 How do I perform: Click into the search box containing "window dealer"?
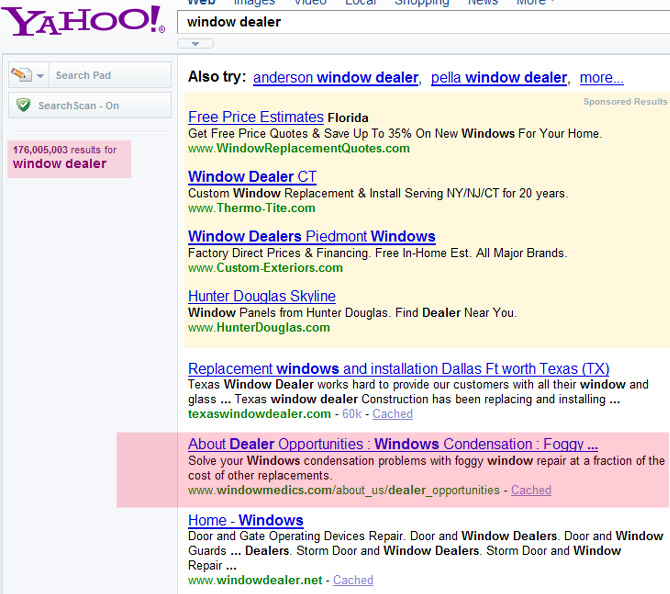420,21
